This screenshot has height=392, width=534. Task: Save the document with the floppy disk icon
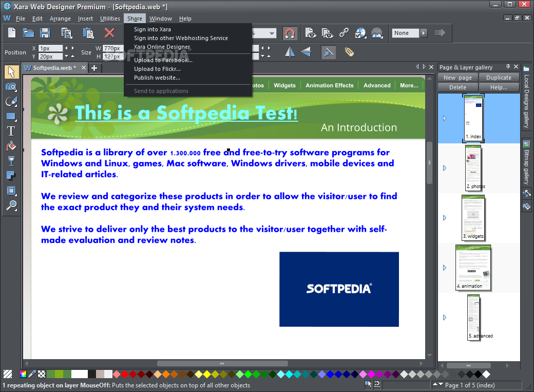(x=45, y=33)
